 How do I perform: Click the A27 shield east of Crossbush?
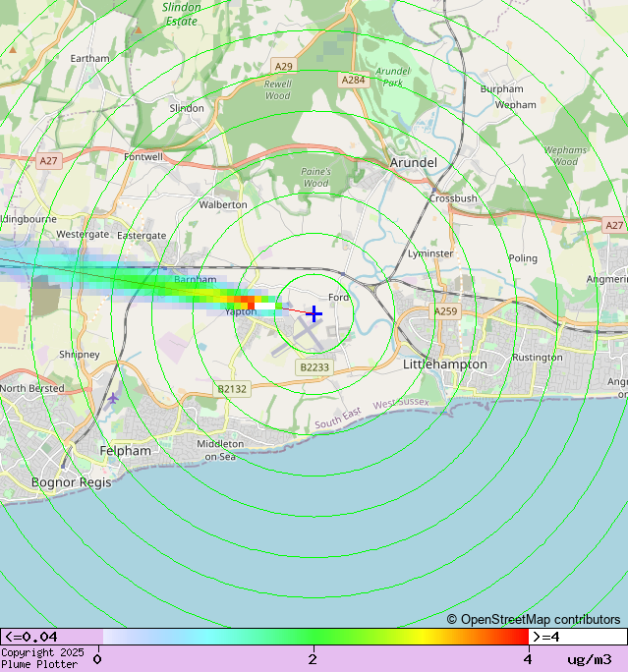pos(614,225)
